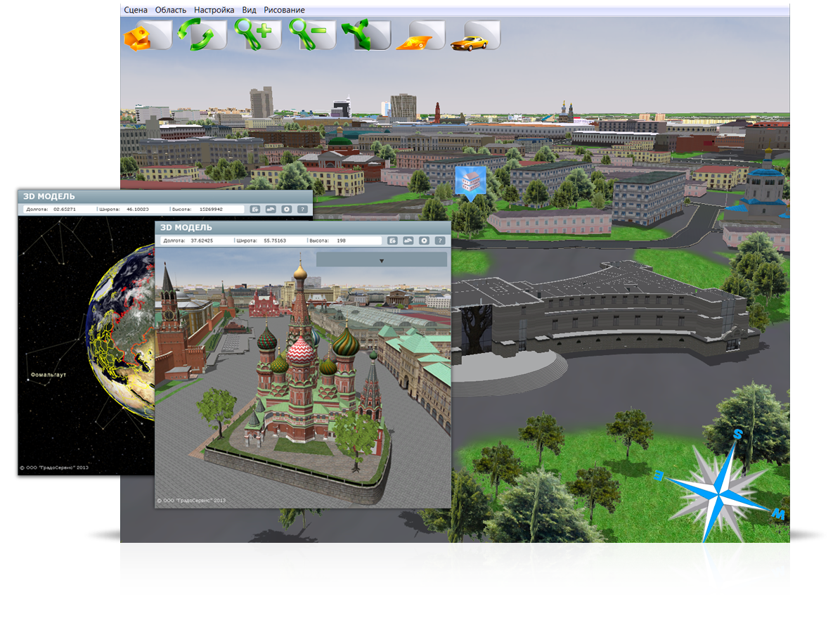The width and height of the screenshot is (840, 623).
Task: Click the blue compass rose
Action: tap(717, 496)
